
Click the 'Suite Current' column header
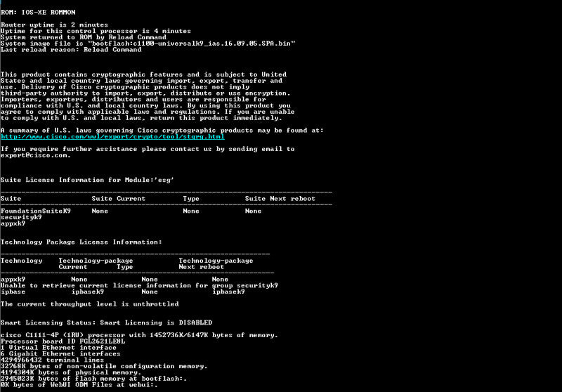[118, 199]
